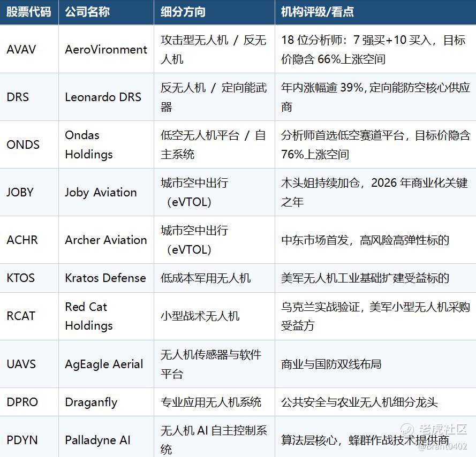This screenshot has height=457, width=476.
Task: Click the 细分方向 column header
Action: (x=214, y=12)
